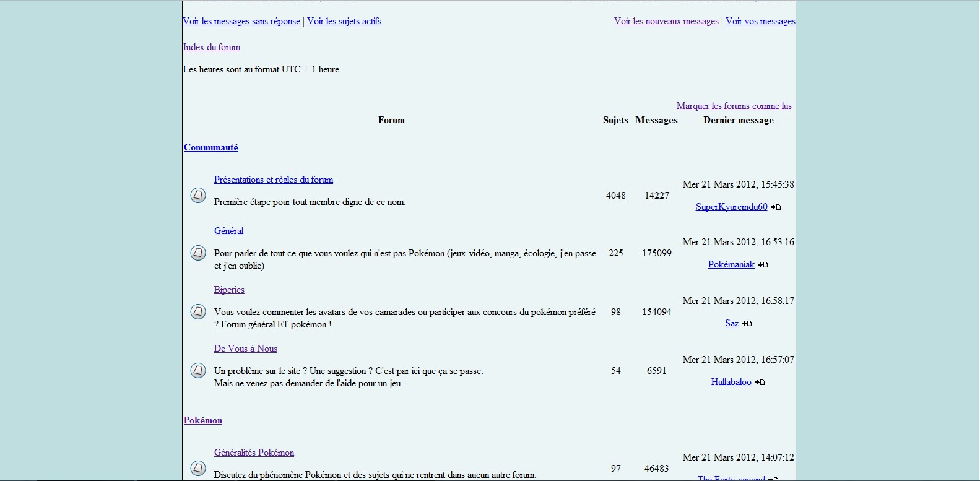Open Voir les messages sans réponse
The image size is (980, 481).
pyautogui.click(x=241, y=21)
